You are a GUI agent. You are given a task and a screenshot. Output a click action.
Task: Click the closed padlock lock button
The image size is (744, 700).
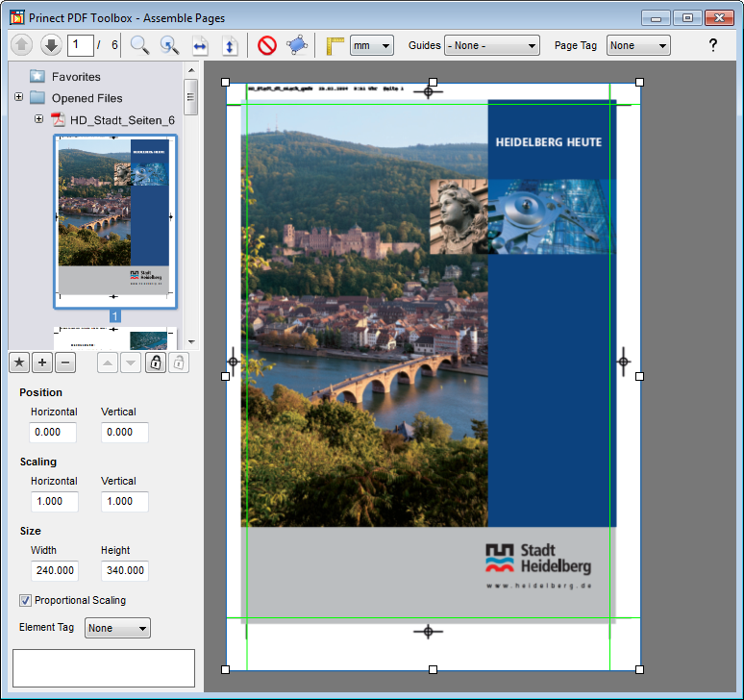click(155, 362)
